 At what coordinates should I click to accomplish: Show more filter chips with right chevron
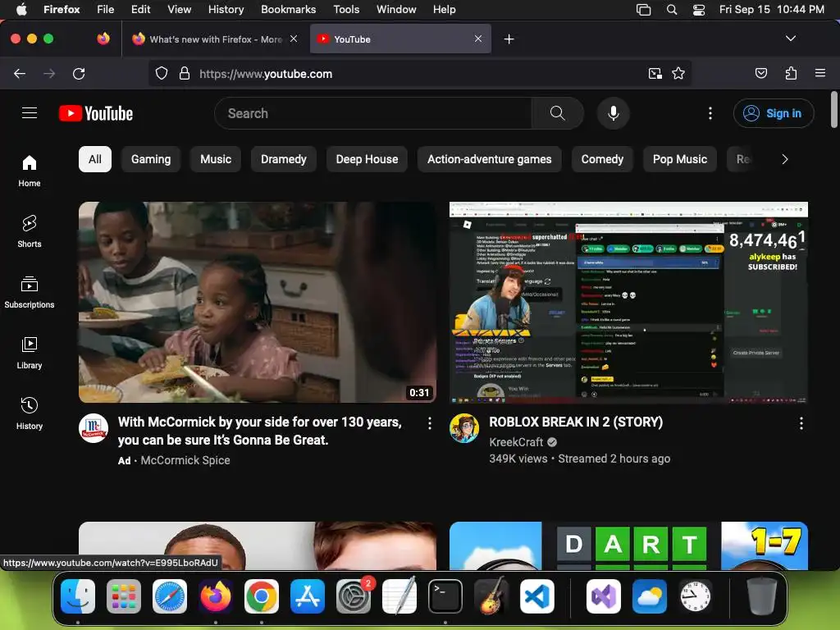[785, 159]
